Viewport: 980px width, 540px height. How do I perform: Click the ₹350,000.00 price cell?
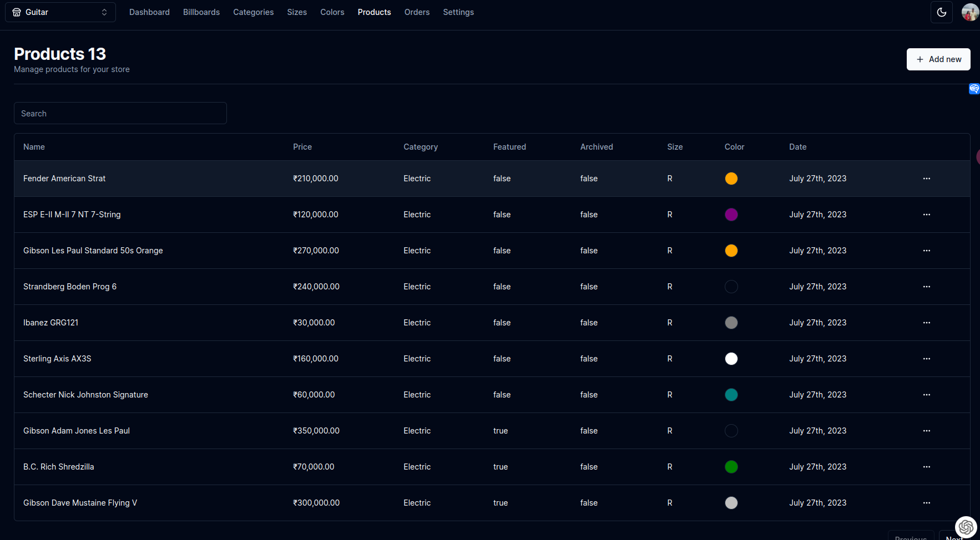coord(316,431)
